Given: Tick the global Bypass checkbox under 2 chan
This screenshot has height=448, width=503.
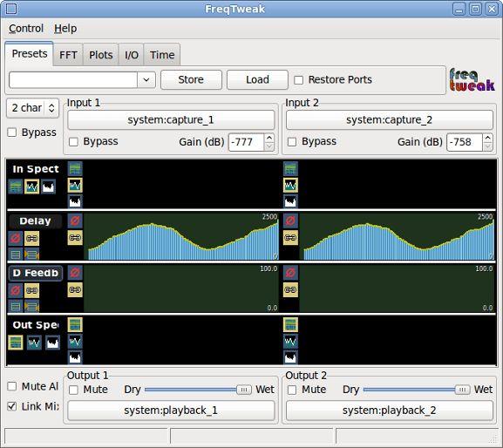Looking at the screenshot, I should click(x=12, y=132).
